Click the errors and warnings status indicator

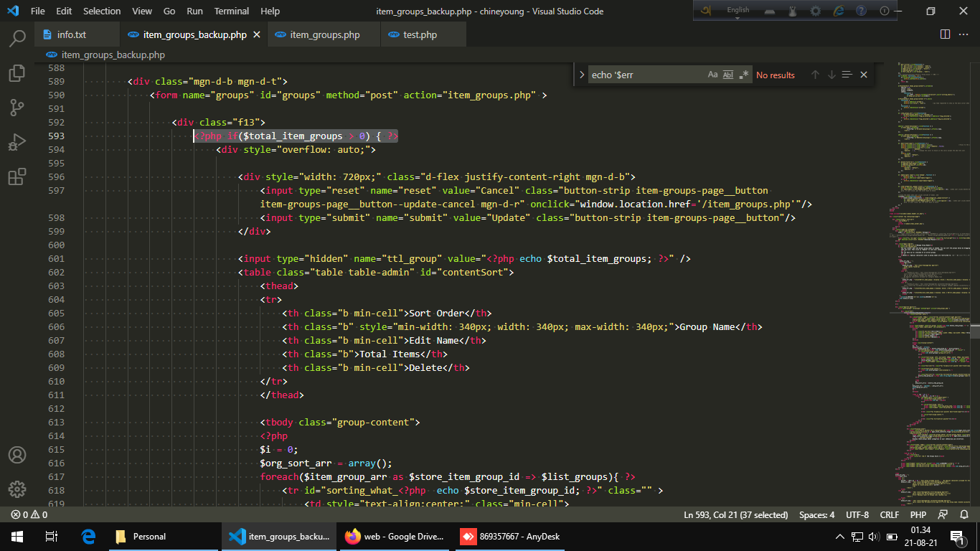(29, 515)
